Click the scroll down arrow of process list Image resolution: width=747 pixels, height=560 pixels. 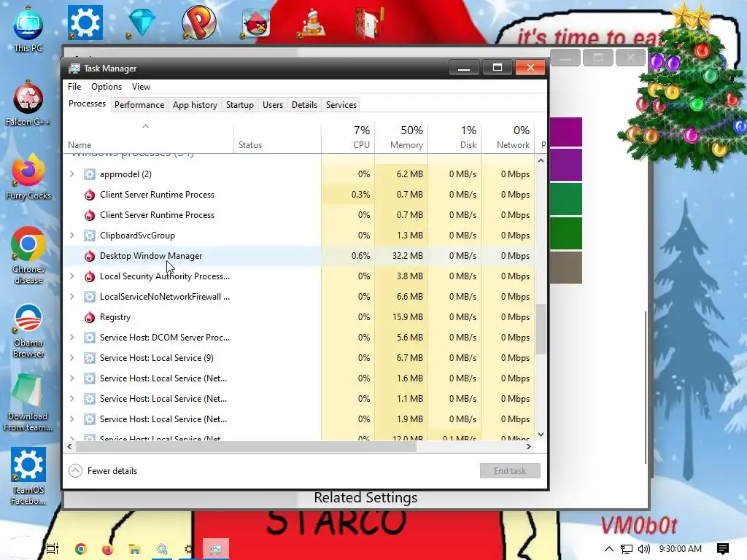click(x=541, y=435)
